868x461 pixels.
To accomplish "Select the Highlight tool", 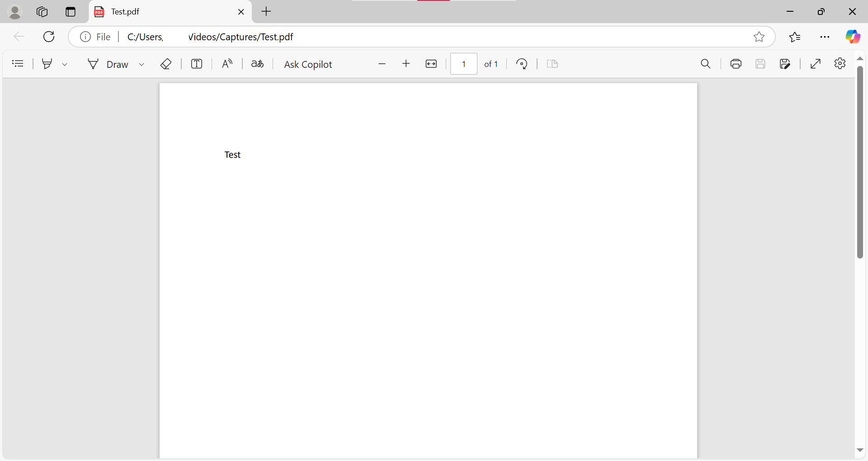I will [47, 64].
